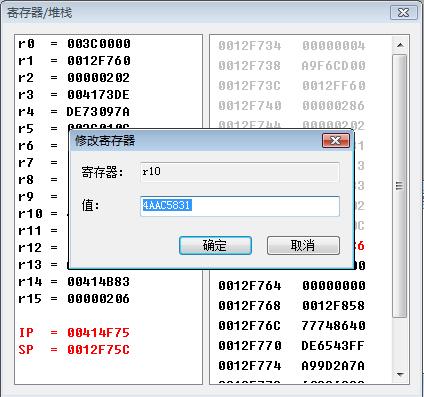Screen dimensions: 424x397
Task: Select register r4 value DE73097A
Action: (x=99, y=112)
